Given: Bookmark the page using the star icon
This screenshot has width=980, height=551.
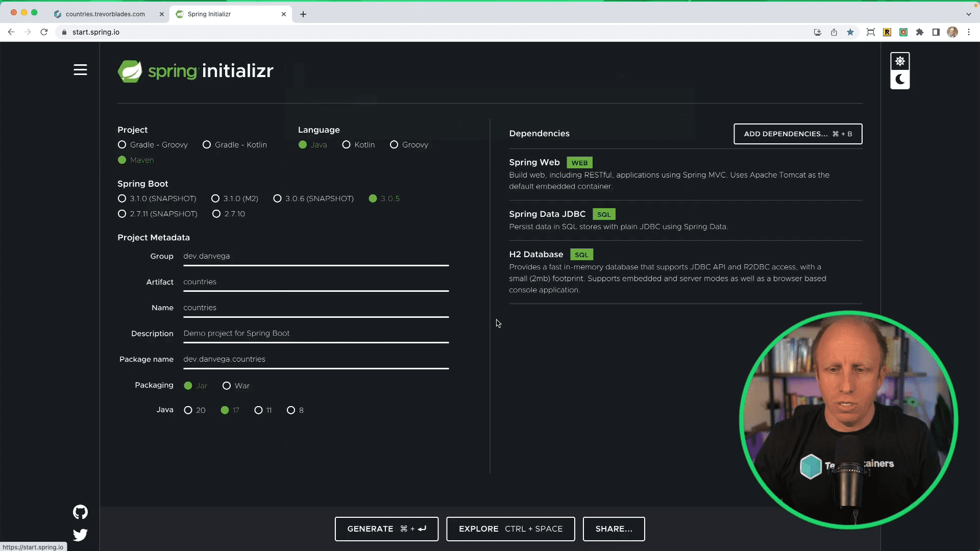Looking at the screenshot, I should [x=850, y=32].
